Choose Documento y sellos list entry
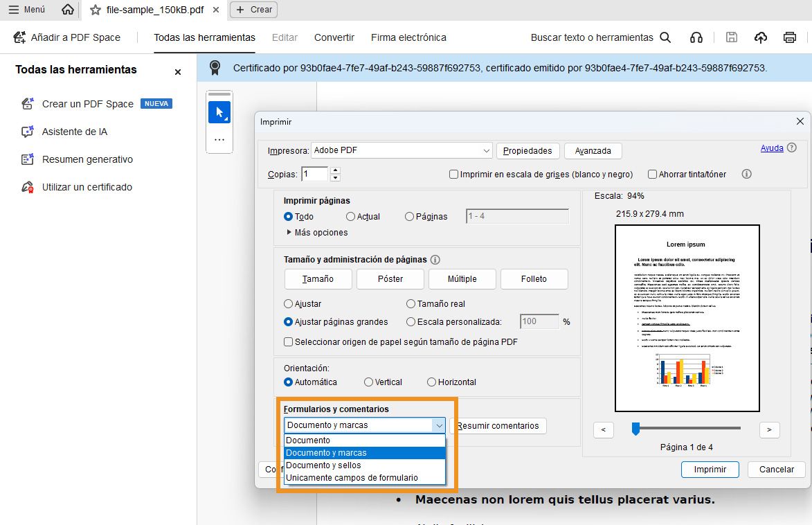 pos(365,465)
